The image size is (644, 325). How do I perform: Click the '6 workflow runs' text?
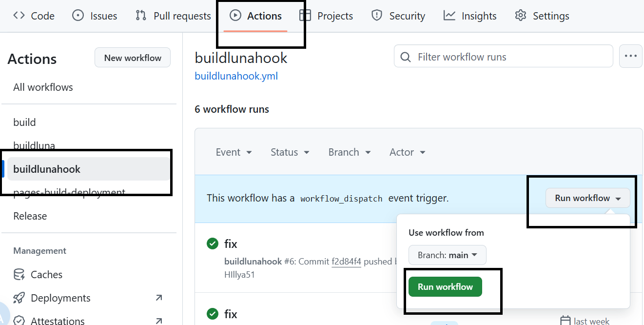[x=232, y=109]
